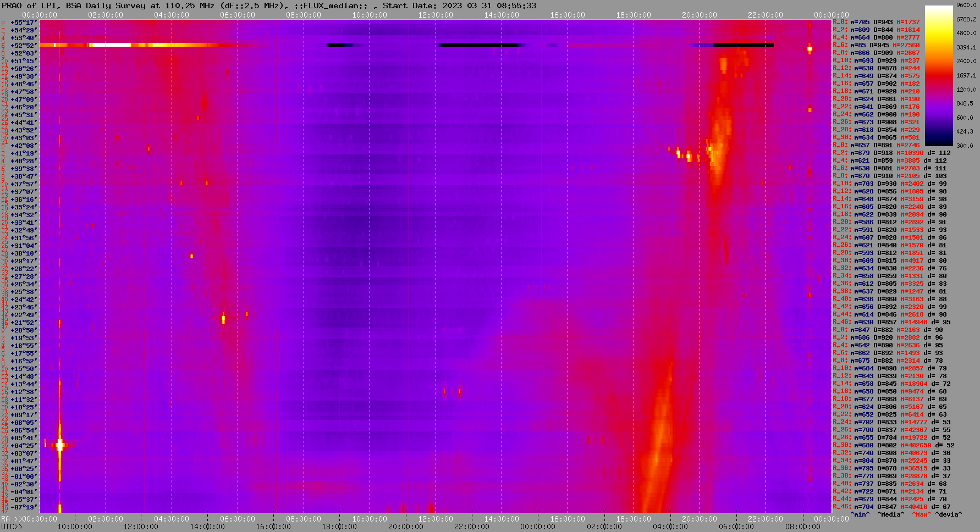The image size is (980, 532).
Task: Click the color scale value 6788.2
Action: (x=966, y=19)
